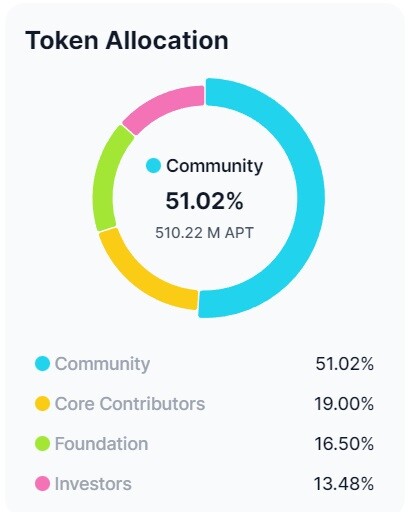Screen dimensions: 418x512
Task: Click the cyan Community legend dot
Action: (42, 364)
